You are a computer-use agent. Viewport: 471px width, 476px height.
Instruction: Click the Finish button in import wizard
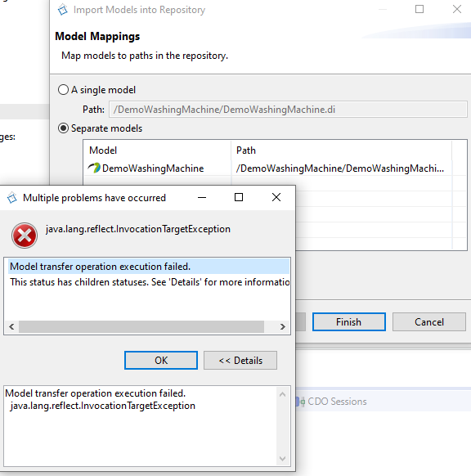tap(349, 321)
